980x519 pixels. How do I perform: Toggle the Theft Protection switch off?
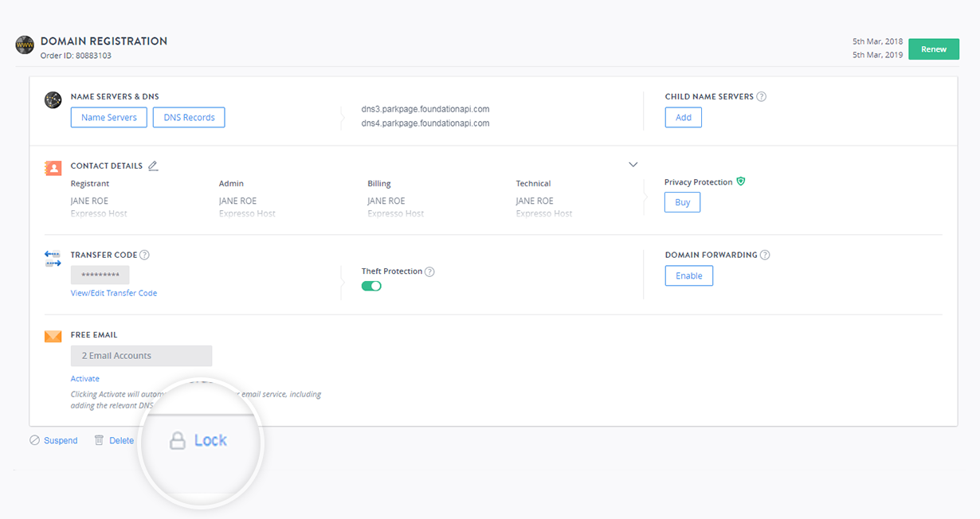point(371,287)
